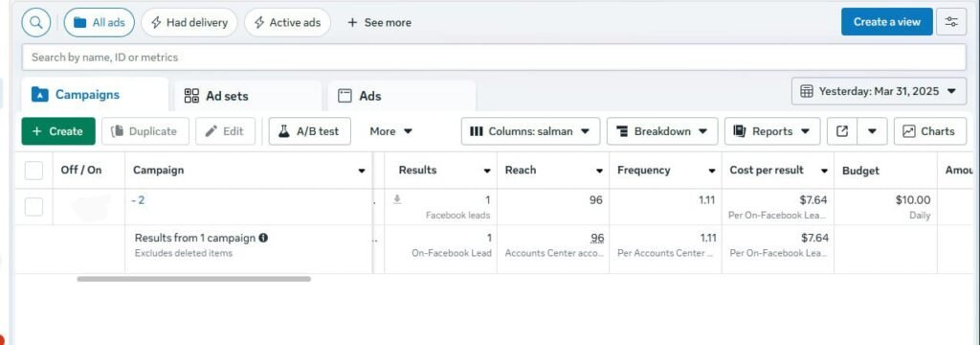Click the horizontal table scrollbar
The width and height of the screenshot is (980, 345).
193,279
